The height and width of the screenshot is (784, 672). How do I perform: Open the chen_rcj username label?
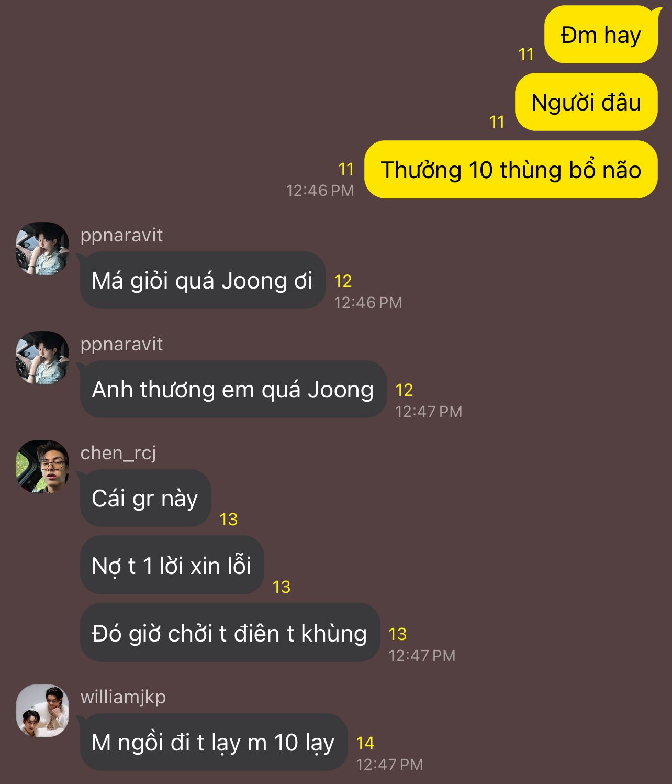coord(118,453)
